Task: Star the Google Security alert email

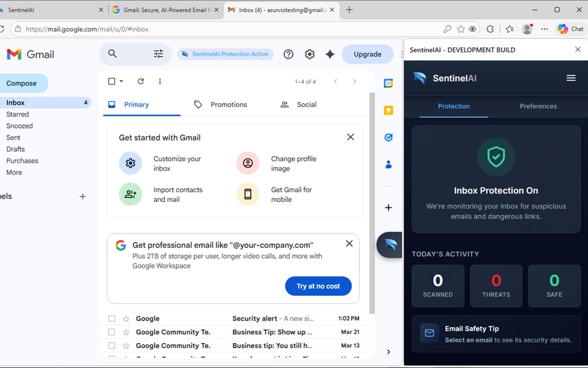Action: coord(126,319)
